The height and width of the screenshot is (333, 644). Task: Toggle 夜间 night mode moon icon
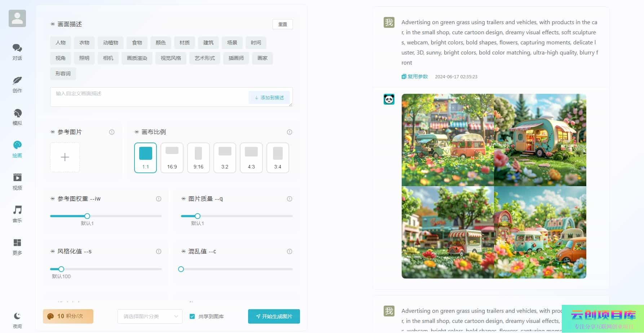17,316
